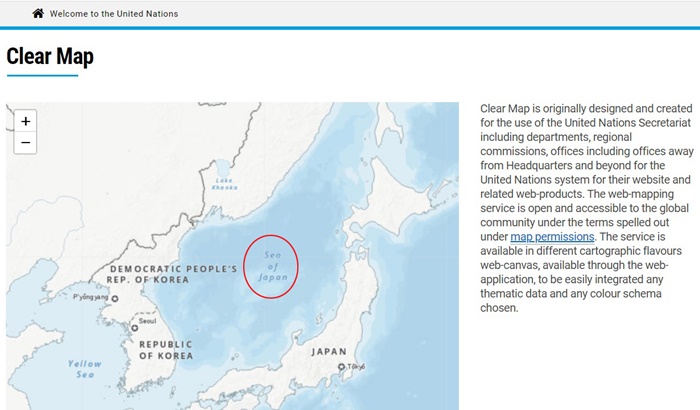Follow the map permissions link
Image resolution: width=700 pixels, height=410 pixels.
(552, 237)
